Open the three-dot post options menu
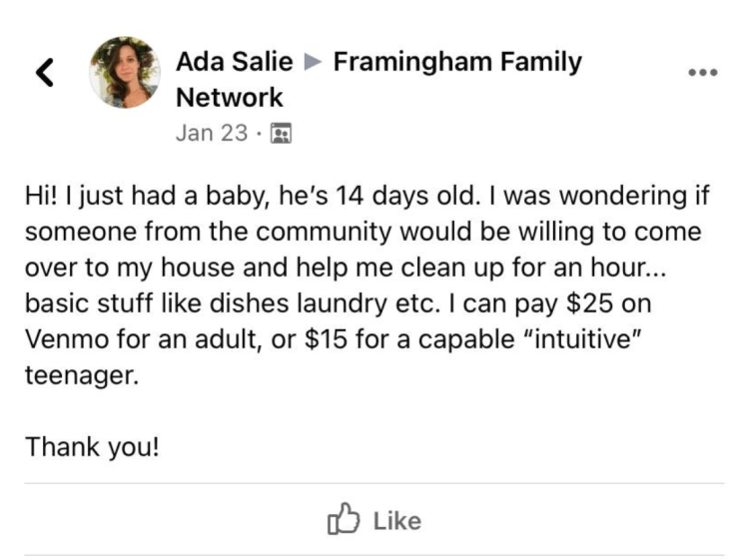Image resolution: width=730 pixels, height=560 pixels. [703, 72]
